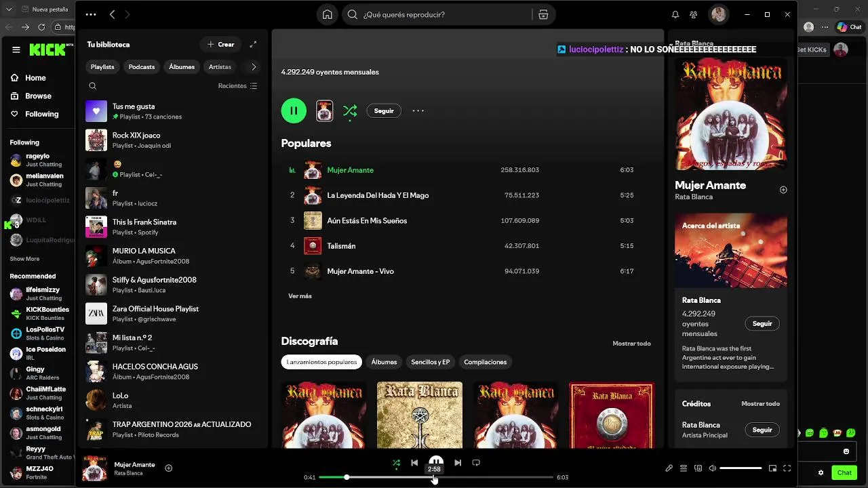Open the Recientes sort dropdown
Image resolution: width=868 pixels, height=488 pixels.
[237, 86]
